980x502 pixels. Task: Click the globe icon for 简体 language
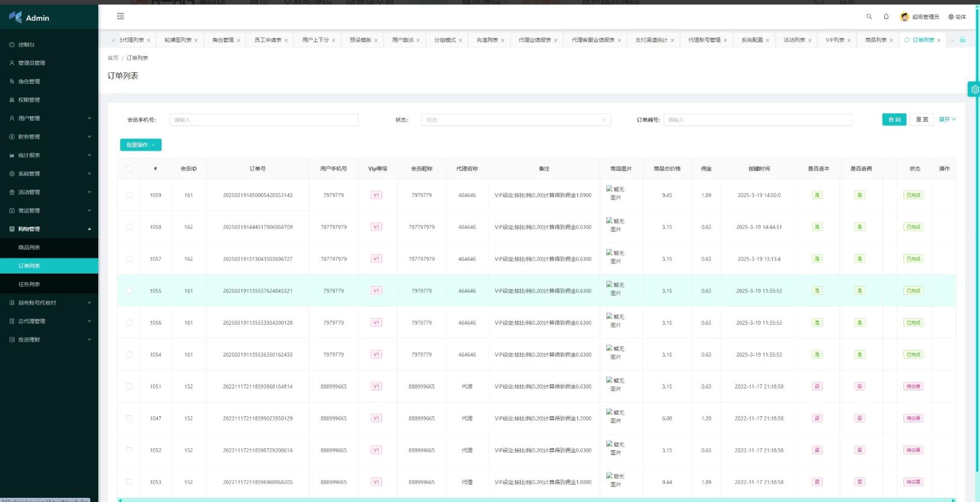coord(951,17)
